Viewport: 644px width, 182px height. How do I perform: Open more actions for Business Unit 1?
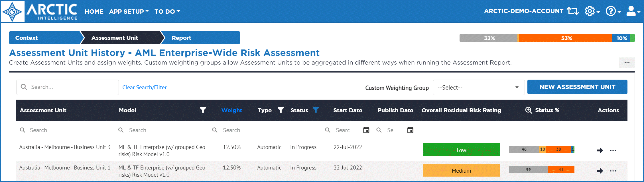[613, 171]
